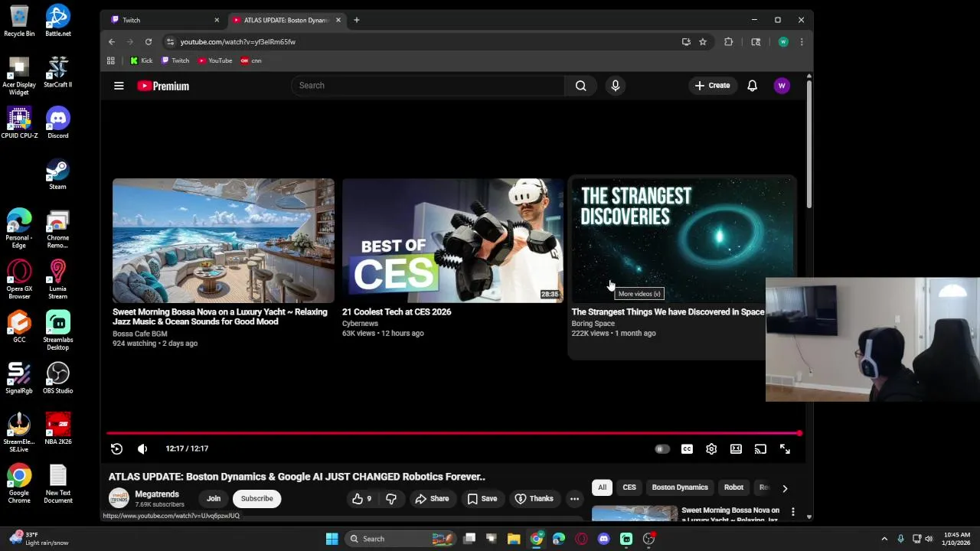The width and height of the screenshot is (980, 551).
Task: Open the Megatrends channel name link
Action: pyautogui.click(x=157, y=494)
